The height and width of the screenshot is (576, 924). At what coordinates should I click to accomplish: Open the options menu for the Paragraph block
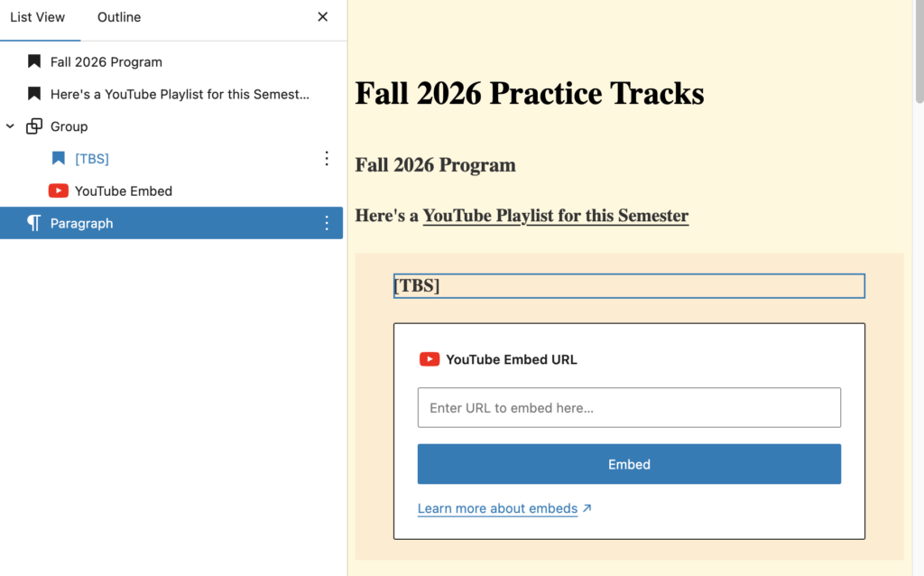click(x=327, y=223)
